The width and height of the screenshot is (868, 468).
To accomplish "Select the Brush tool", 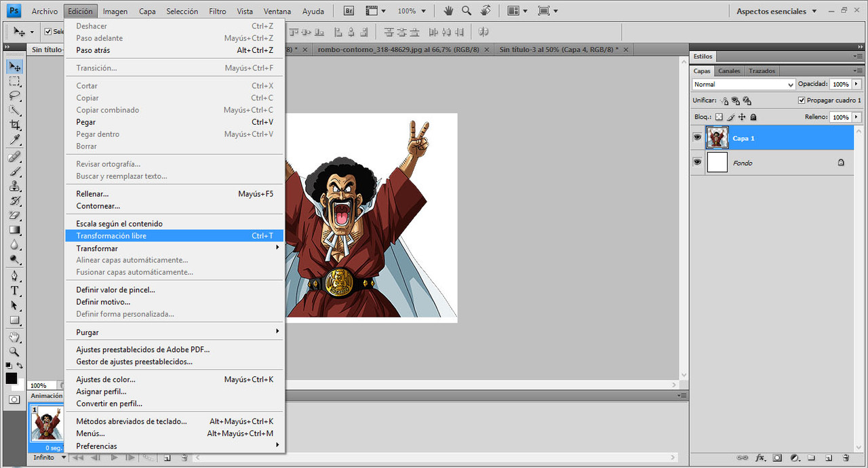I will (x=14, y=172).
